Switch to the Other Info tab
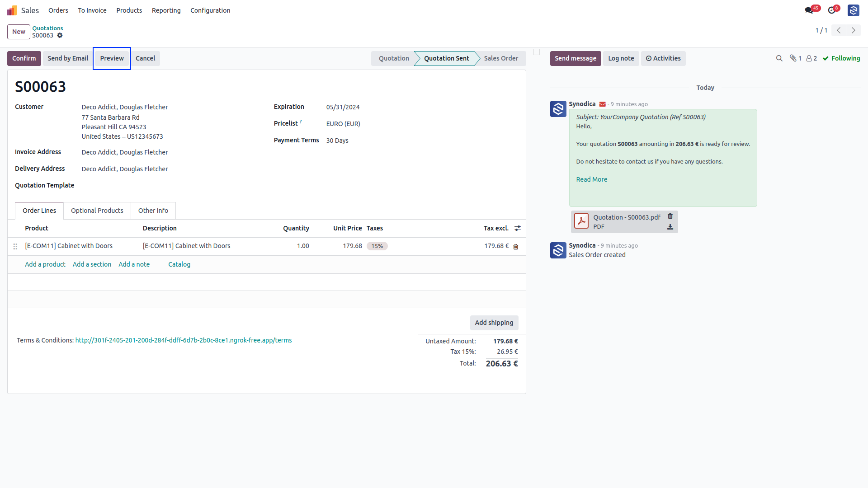 pyautogui.click(x=153, y=211)
